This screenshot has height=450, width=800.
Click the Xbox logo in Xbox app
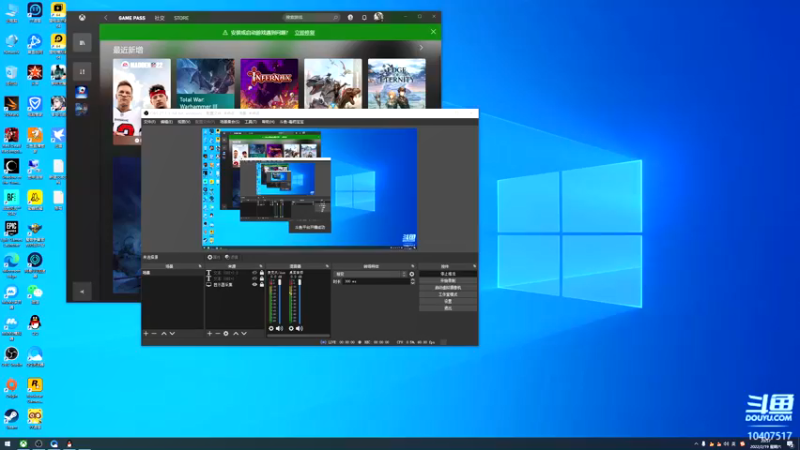coord(82,17)
